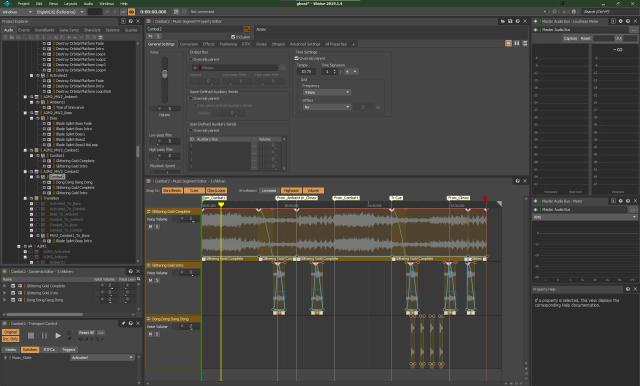Image resolution: width=640 pixels, height=386 pixels.
Task: Switch property editor to split columns view icon
Action: (x=517, y=43)
